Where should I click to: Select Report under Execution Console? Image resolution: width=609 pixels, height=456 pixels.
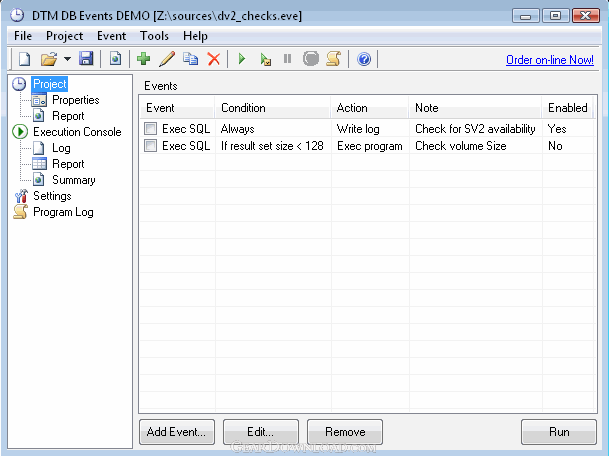tap(68, 164)
